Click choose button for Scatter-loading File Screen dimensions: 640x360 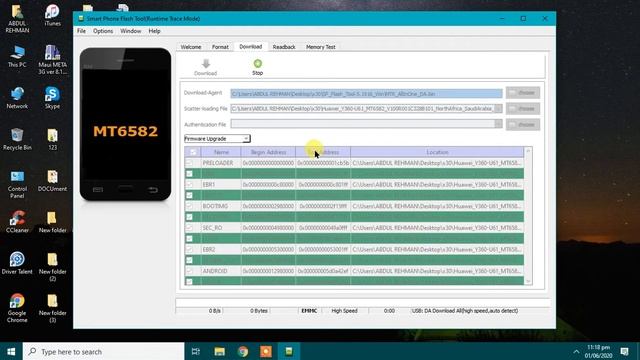[x=523, y=109]
